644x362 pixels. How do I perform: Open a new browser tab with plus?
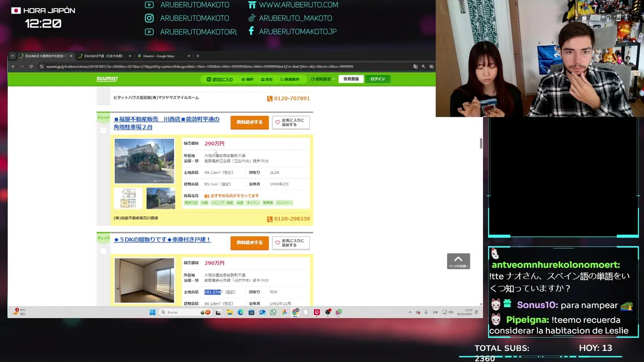click(198, 56)
